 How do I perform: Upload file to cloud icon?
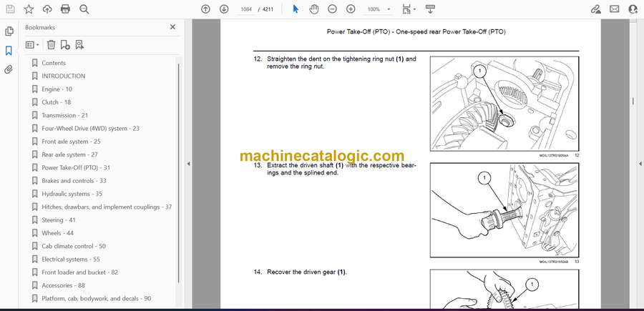point(47,9)
